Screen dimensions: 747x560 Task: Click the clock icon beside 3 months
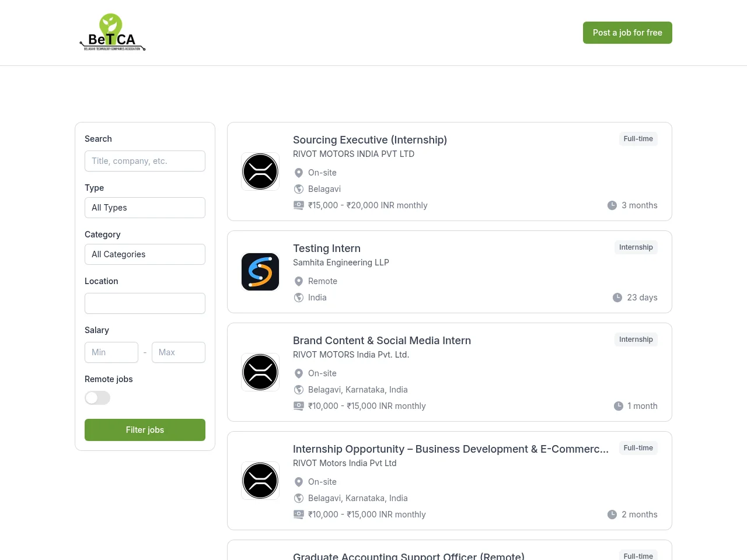(x=612, y=205)
